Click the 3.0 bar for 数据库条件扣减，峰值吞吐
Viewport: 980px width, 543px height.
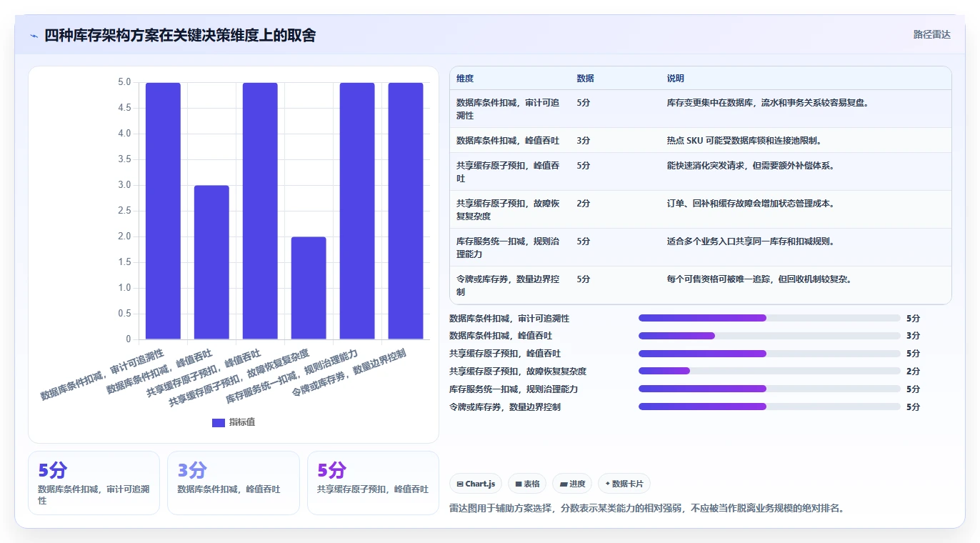[x=211, y=262]
